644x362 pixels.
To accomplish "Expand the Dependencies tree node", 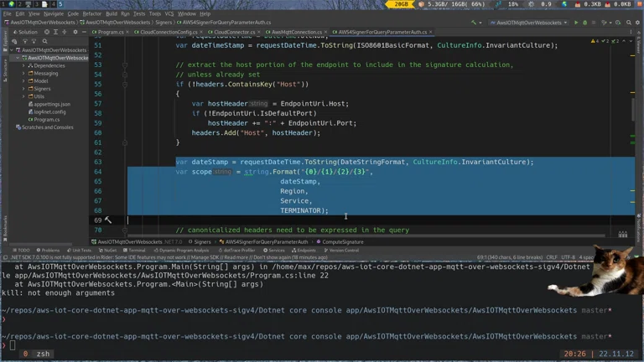I will click(x=24, y=65).
